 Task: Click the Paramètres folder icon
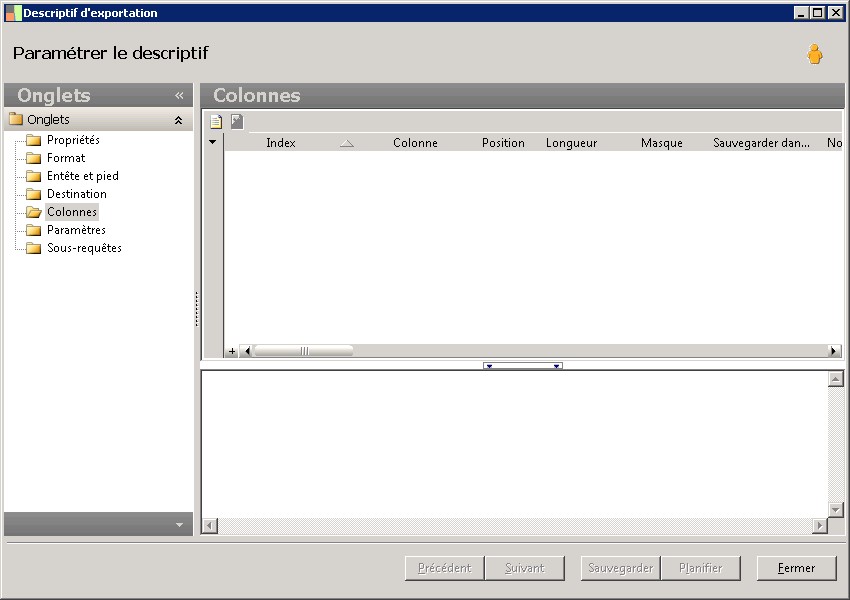(x=34, y=230)
